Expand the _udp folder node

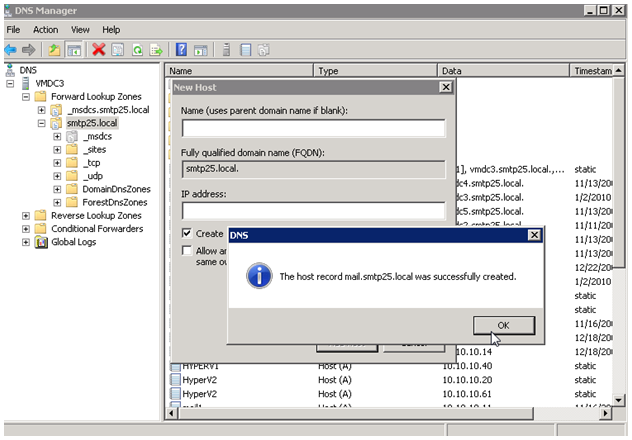pyautogui.click(x=57, y=176)
